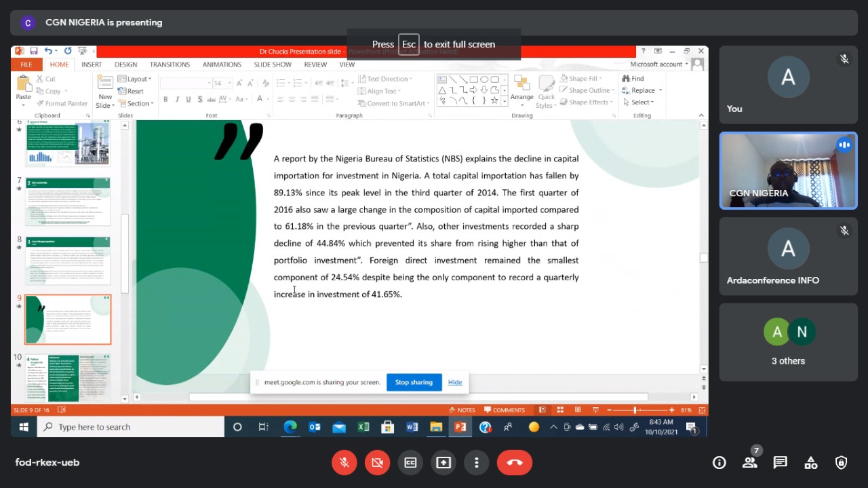
Task: Toggle closed captions button
Action: coord(410,462)
